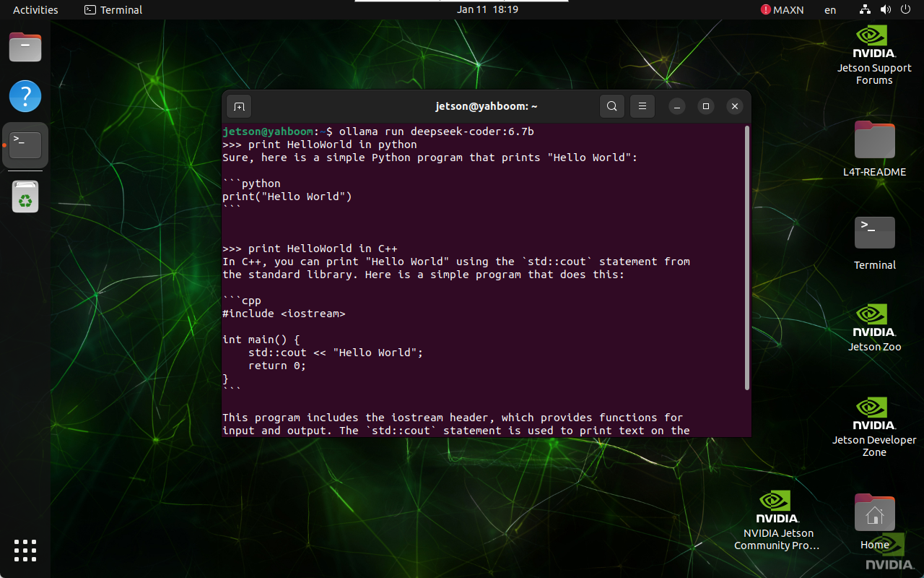Select the Terminal icon in the dock
This screenshot has height=578, width=924.
(x=25, y=144)
